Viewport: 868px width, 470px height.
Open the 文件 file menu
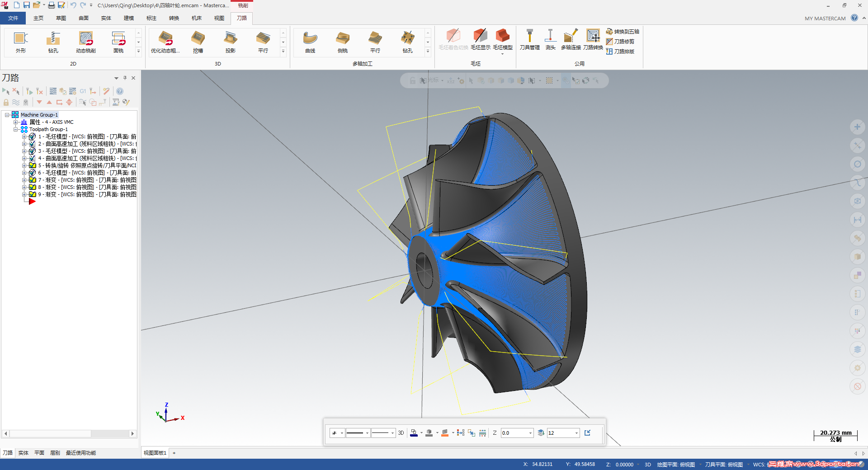coord(13,18)
